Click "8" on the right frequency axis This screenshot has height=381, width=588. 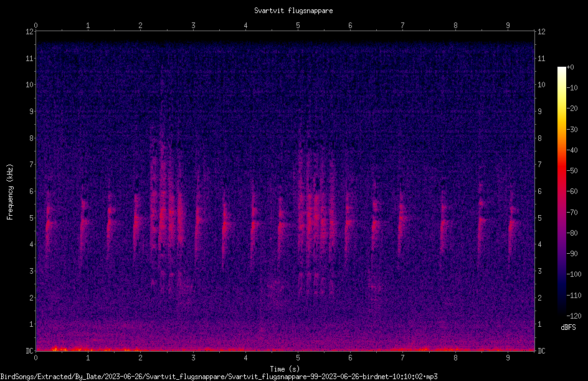click(539, 138)
